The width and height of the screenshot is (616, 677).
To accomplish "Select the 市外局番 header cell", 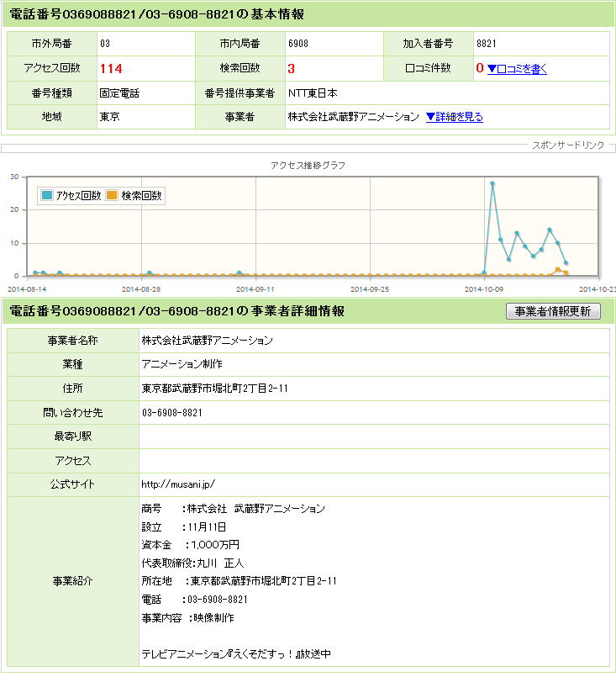I will point(52,44).
